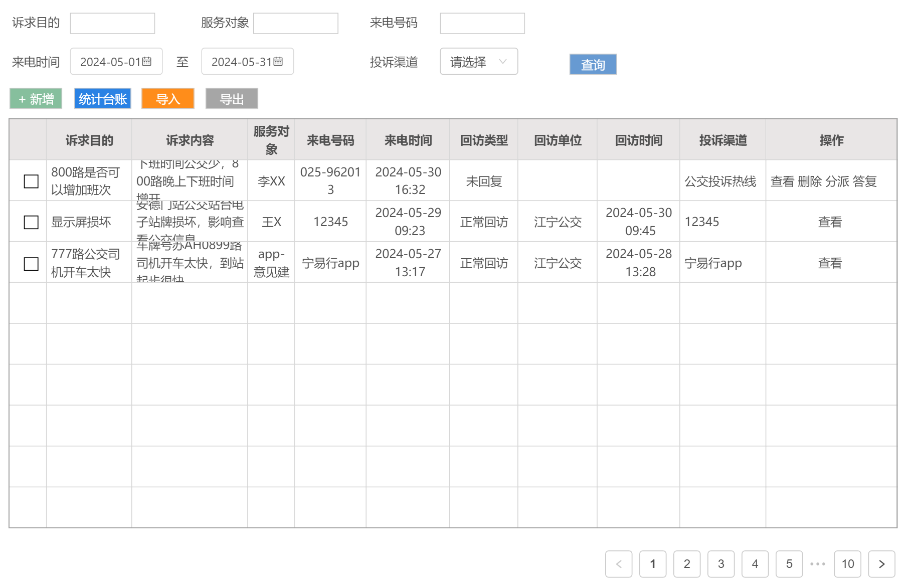Screen dimensions: 911x588
Task: Click the pagination ellipsis to skip pages
Action: pos(818,564)
